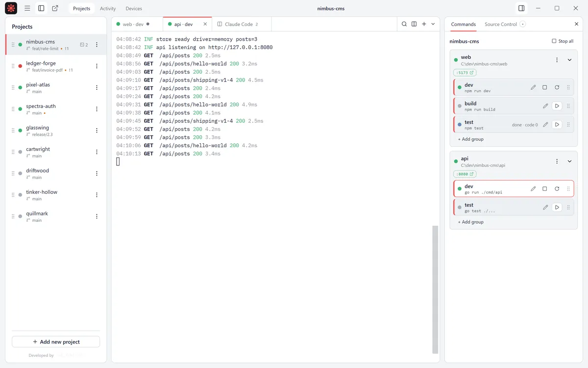Switch to the Devices tab
This screenshot has width=588, height=368.
coord(134,8)
